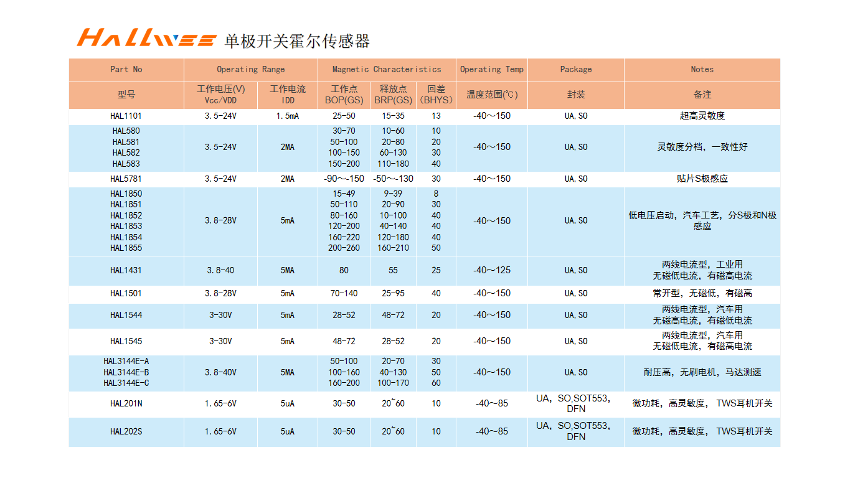Screen dimensions: 868x488
Task: Select part number HAL583
Action: tap(126, 164)
